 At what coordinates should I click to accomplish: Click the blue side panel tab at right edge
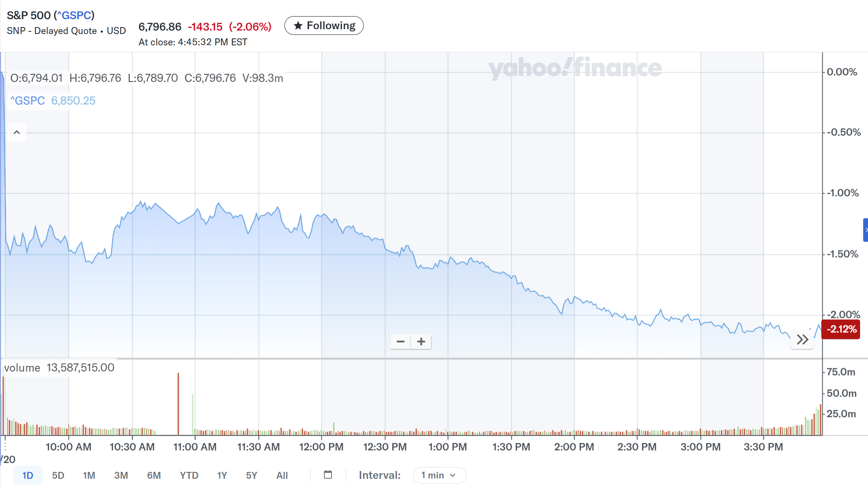(865, 230)
